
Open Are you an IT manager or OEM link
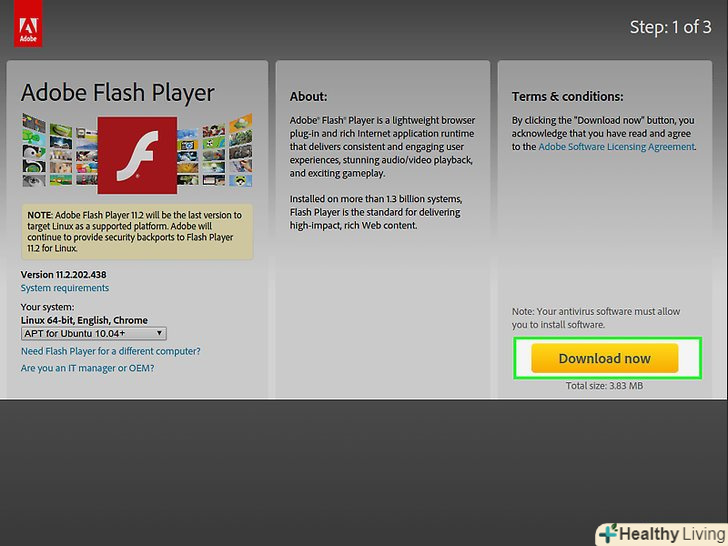click(87, 368)
